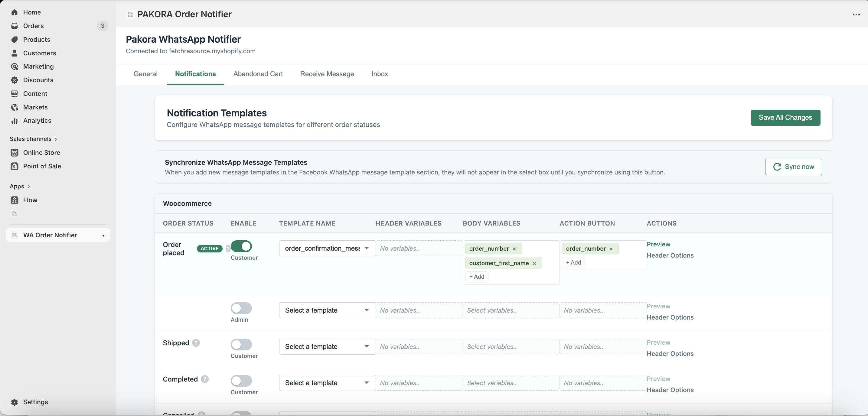Click the ACTIVE status badge
This screenshot has height=416, width=868.
[x=210, y=249]
